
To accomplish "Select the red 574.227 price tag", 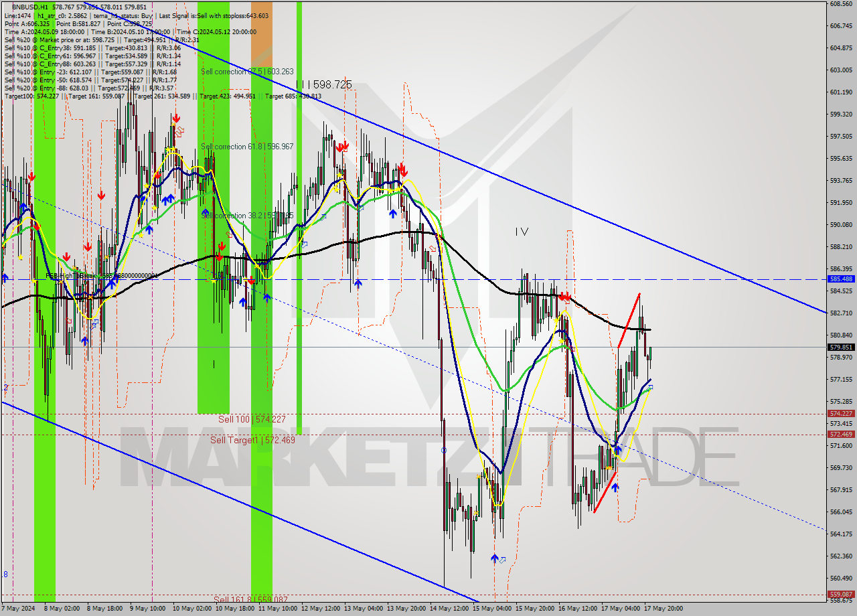I will (x=841, y=414).
